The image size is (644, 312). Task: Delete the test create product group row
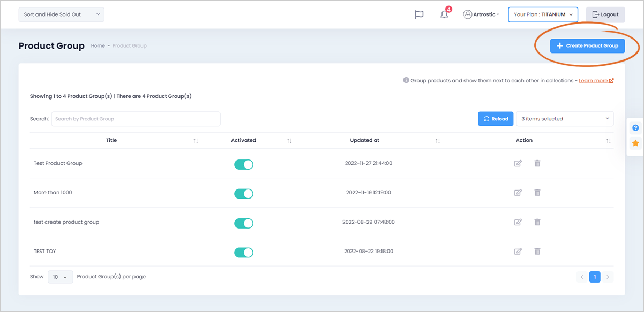pyautogui.click(x=537, y=222)
